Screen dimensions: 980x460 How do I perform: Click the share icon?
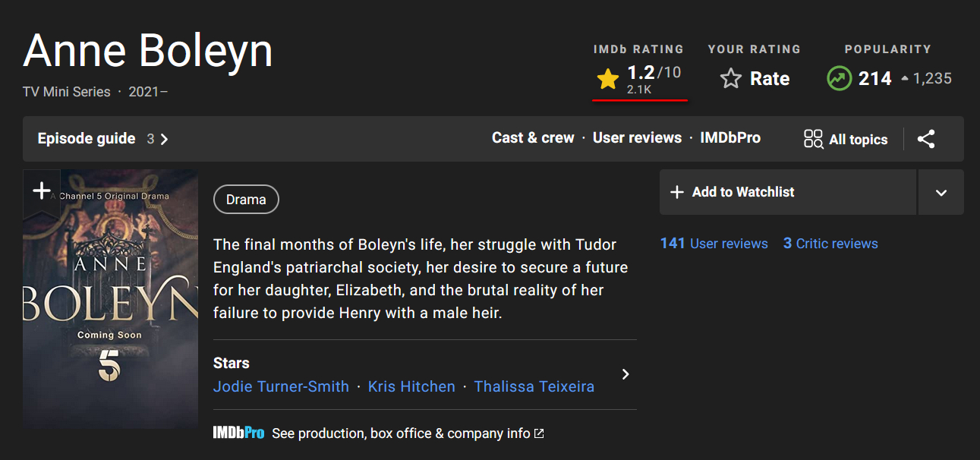pyautogui.click(x=926, y=139)
